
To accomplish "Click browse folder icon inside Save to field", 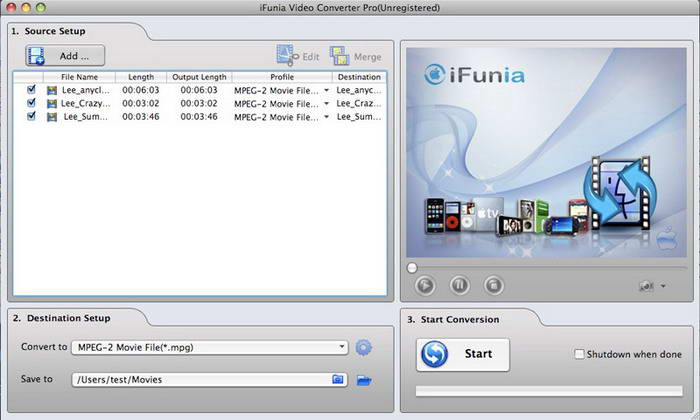I will point(338,379).
